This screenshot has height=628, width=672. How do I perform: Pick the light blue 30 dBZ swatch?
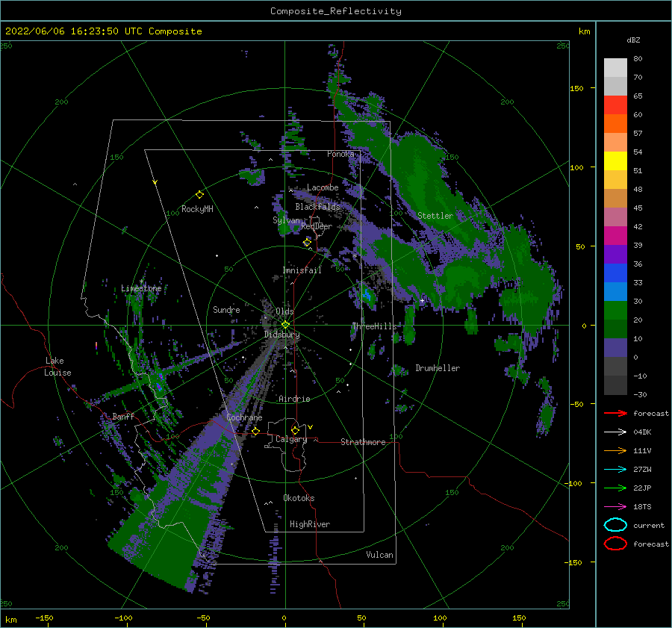coord(615,292)
